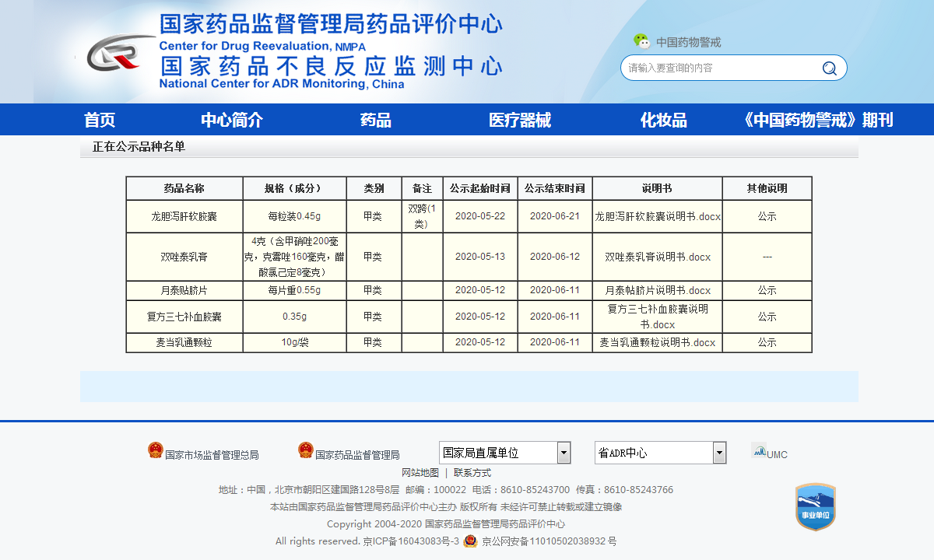
Task: Click the blue 事业单位 badge icon
Action: click(815, 507)
